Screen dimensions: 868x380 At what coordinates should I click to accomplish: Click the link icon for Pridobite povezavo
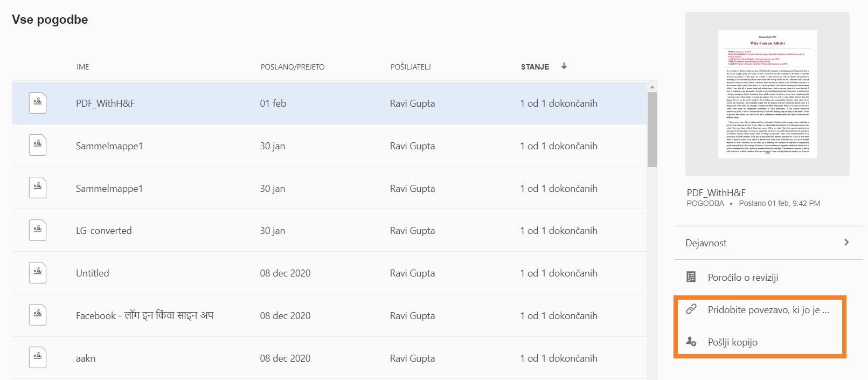(691, 309)
